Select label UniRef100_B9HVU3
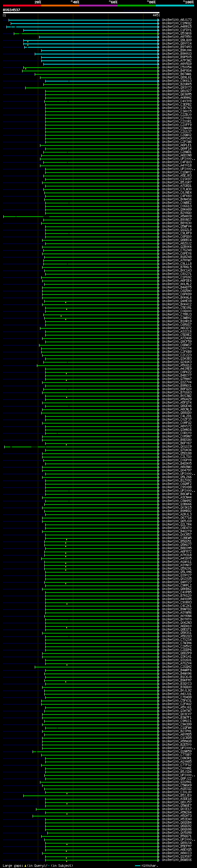The height and width of the screenshot is (868, 197). (x=177, y=54)
